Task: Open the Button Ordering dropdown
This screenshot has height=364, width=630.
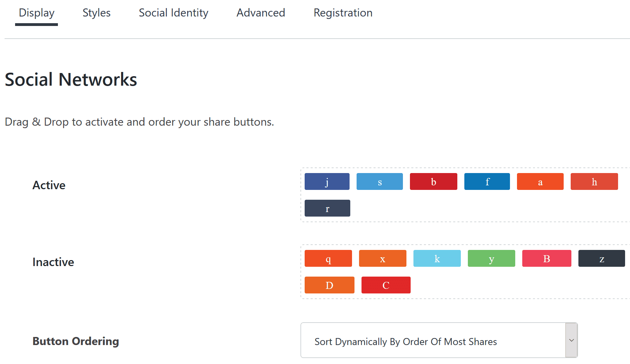Action: (439, 340)
